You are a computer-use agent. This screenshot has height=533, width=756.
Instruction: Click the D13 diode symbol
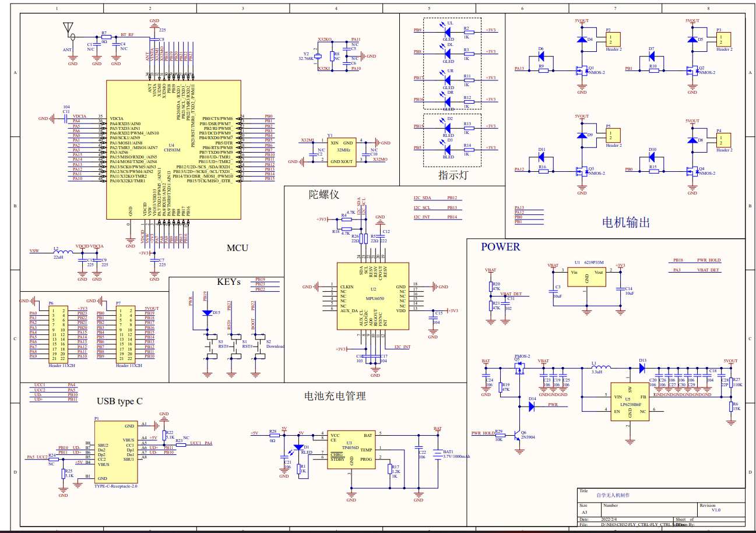642,368
